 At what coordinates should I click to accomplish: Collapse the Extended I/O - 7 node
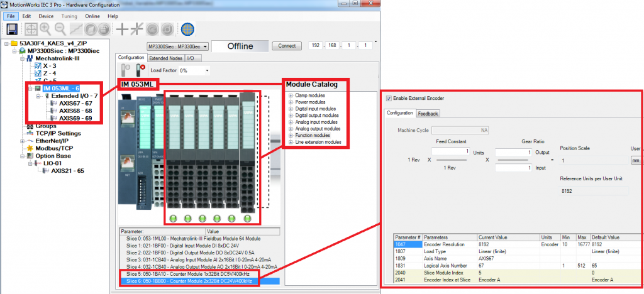(38, 95)
